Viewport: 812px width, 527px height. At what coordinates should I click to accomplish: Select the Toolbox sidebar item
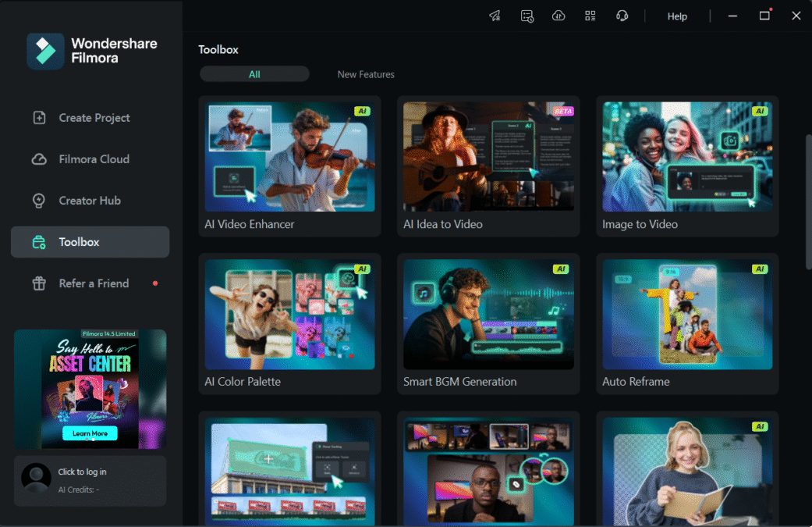point(90,242)
